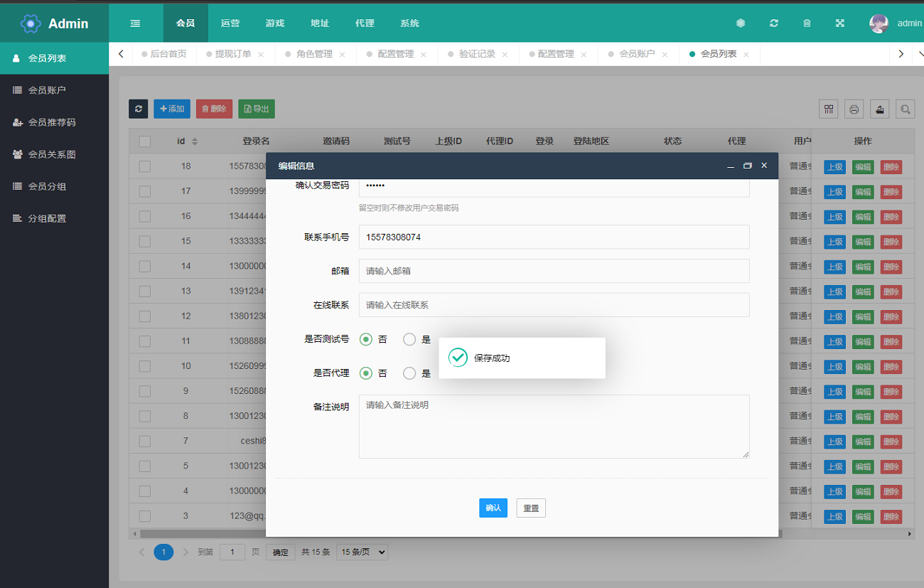This screenshot has width=924, height=588.
Task: Select 是 for 是否代理
Action: [409, 373]
